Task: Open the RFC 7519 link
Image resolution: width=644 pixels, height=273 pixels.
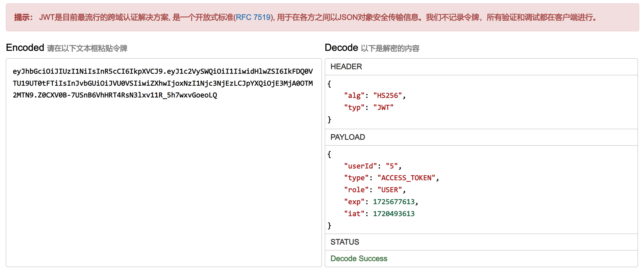Action: coord(253,17)
